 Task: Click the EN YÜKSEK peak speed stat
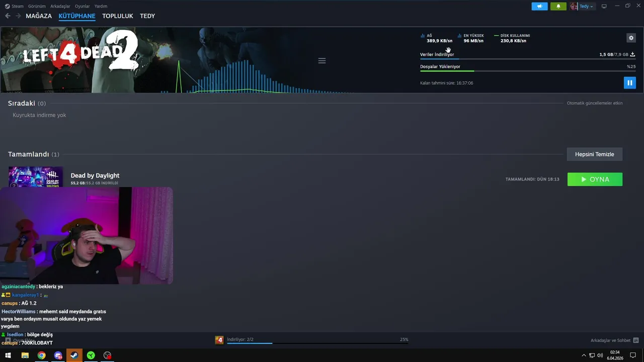click(471, 38)
